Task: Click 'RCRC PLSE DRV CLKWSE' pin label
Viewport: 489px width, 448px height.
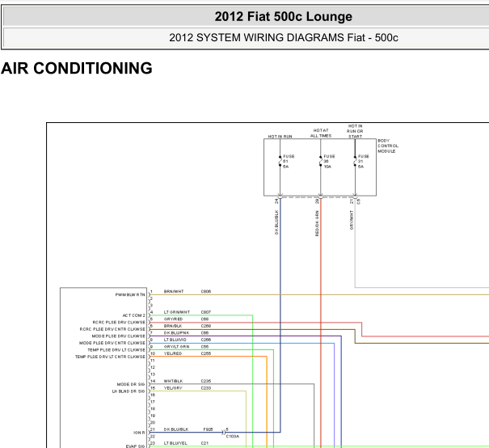Action: 119,323
